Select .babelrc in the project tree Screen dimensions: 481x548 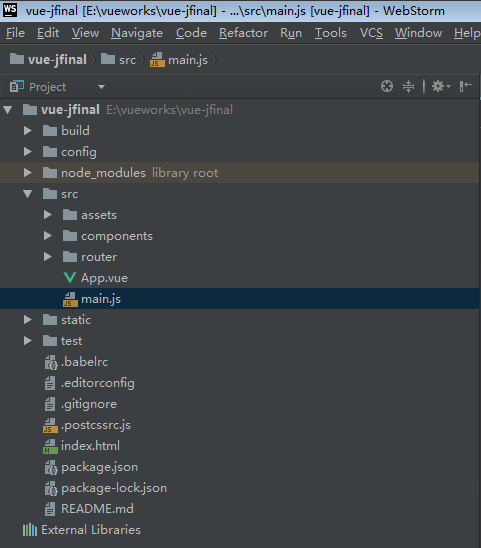[85, 362]
